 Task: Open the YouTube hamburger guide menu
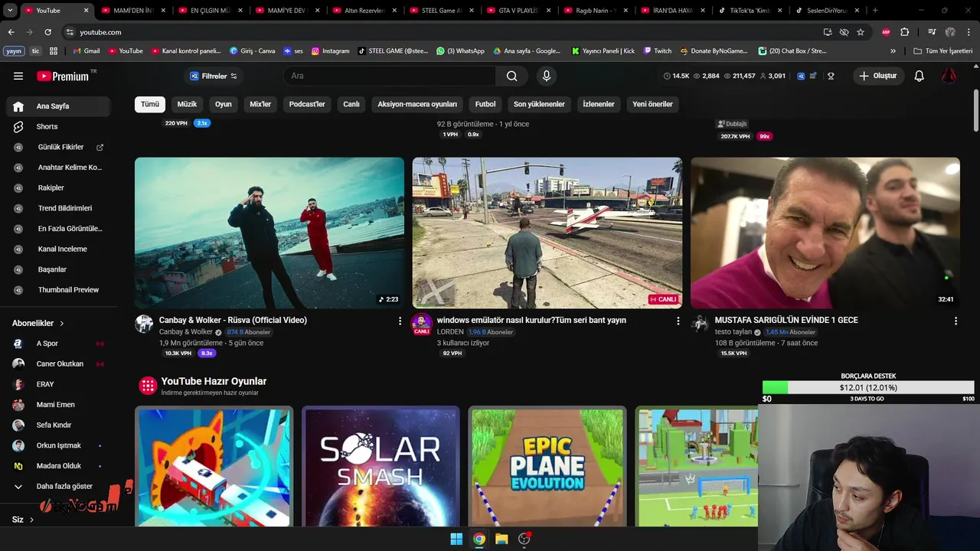(x=18, y=76)
